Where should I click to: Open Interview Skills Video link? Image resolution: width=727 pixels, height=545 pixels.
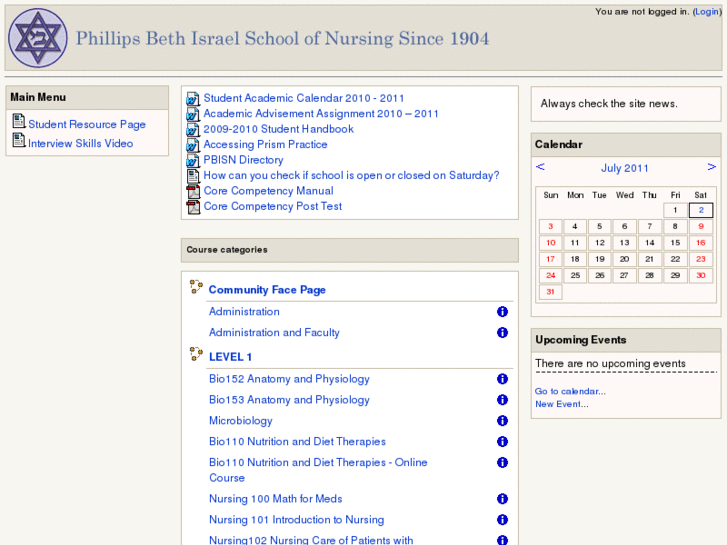81,143
